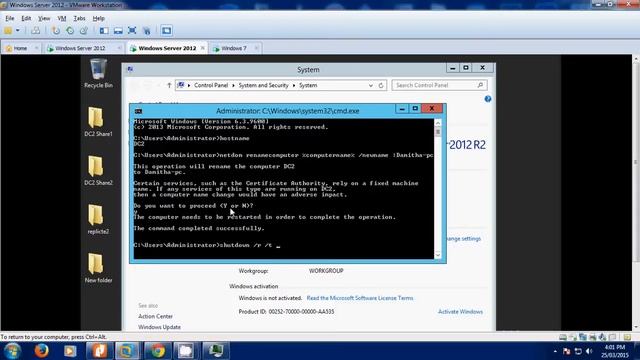This screenshot has width=640, height=360.
Task: Enter VMware full screen mode
Action: 132,31
